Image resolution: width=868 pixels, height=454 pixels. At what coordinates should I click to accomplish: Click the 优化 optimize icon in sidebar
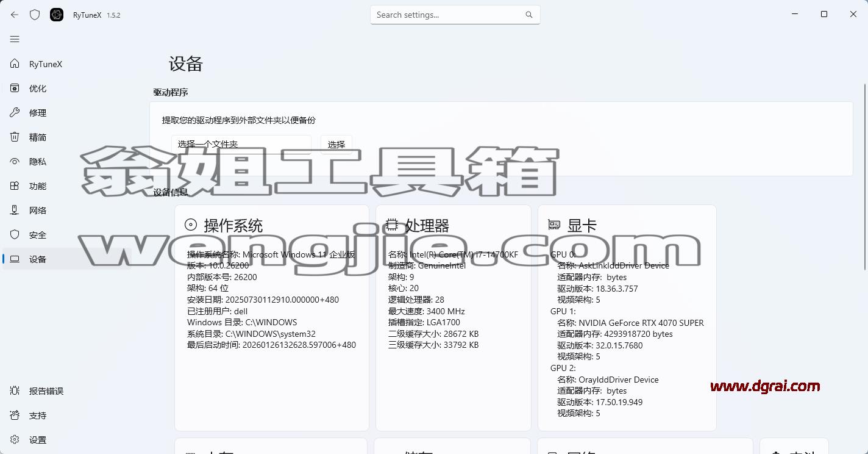coord(15,88)
